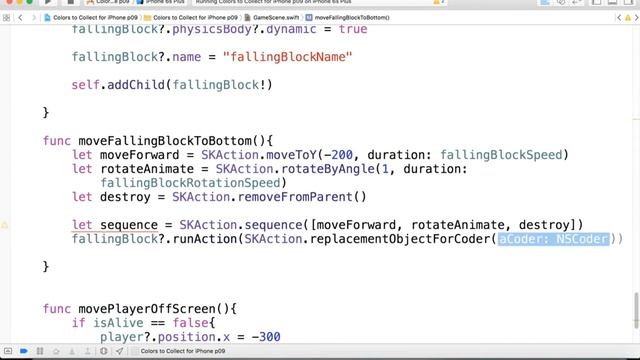The width and height of the screenshot is (640, 360).
Task: Go back to the previous file
Action: pyautogui.click(x=20, y=18)
